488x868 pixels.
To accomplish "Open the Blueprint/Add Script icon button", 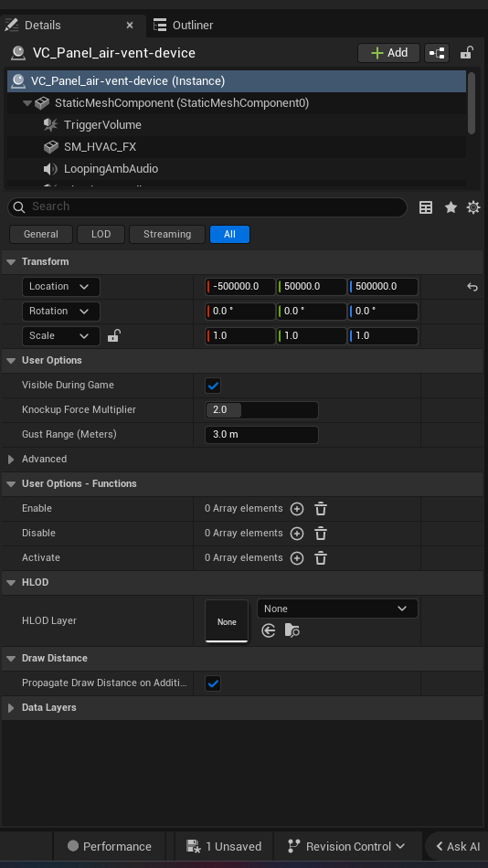I will [437, 53].
